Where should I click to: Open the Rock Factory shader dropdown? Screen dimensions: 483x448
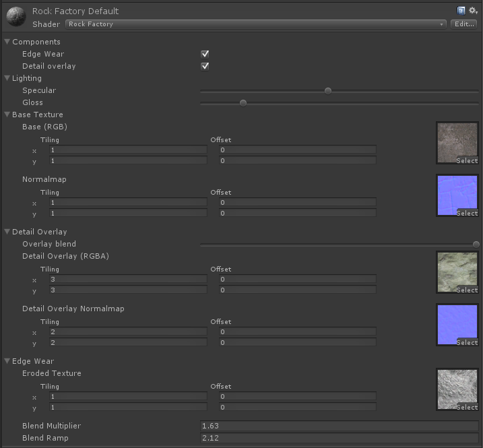point(256,24)
